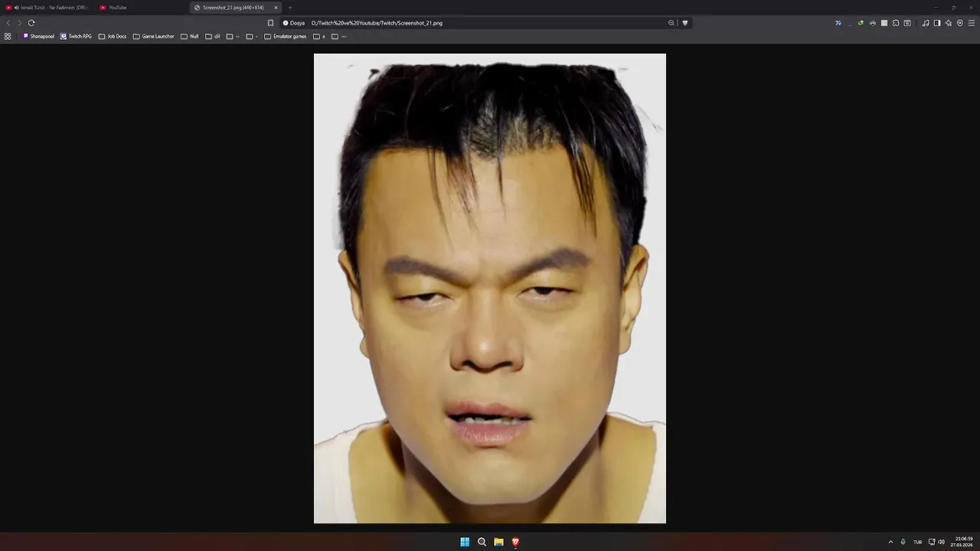This screenshot has height=551, width=980.
Task: Open Windows taskbar Search
Action: [x=482, y=542]
